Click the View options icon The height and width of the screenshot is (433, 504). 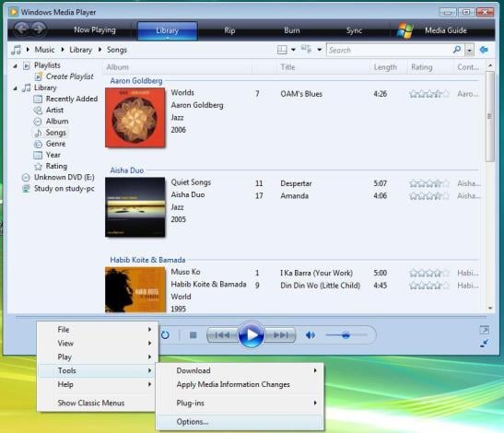coord(306,49)
